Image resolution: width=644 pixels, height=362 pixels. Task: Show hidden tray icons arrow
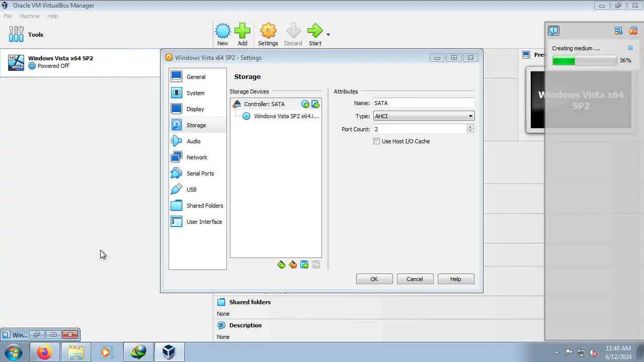(556, 352)
